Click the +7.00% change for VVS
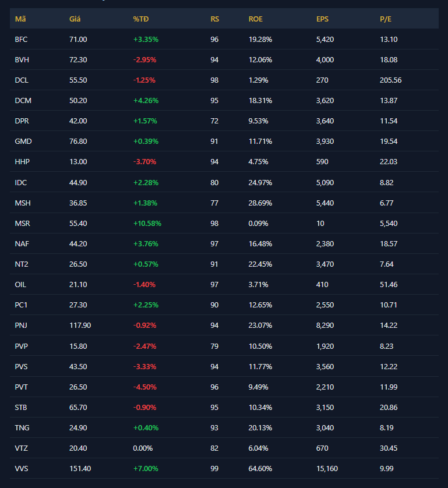Screen dimensions: 448x488 tap(146, 469)
